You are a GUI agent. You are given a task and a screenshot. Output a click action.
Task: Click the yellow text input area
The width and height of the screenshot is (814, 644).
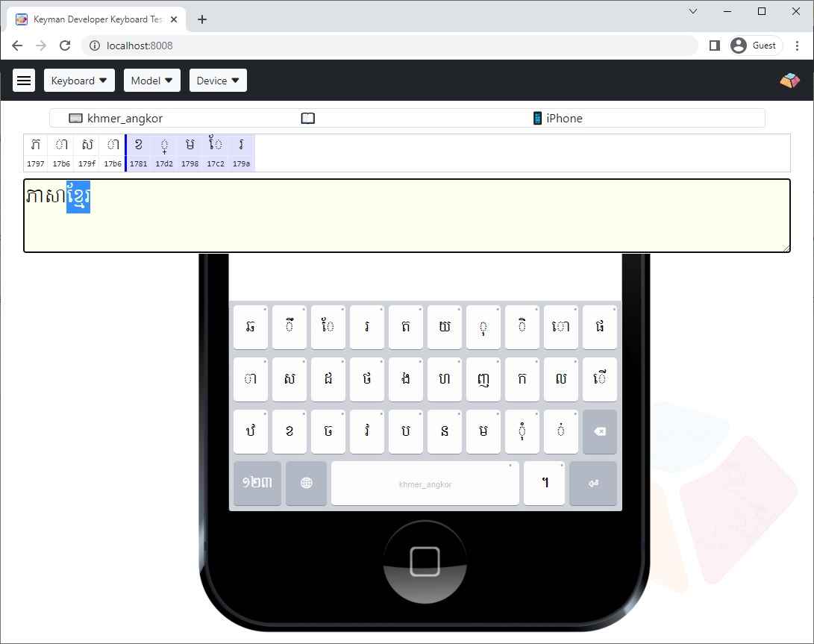click(407, 216)
